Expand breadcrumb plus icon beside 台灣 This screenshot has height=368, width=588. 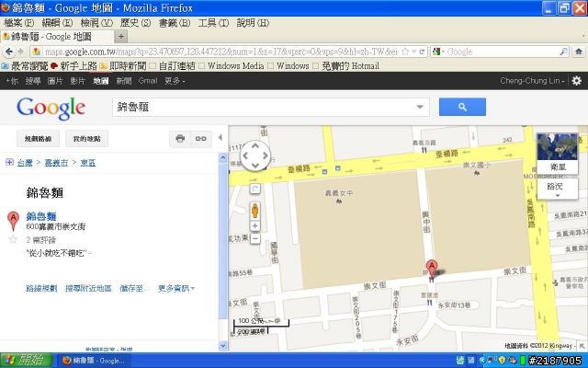coord(10,162)
